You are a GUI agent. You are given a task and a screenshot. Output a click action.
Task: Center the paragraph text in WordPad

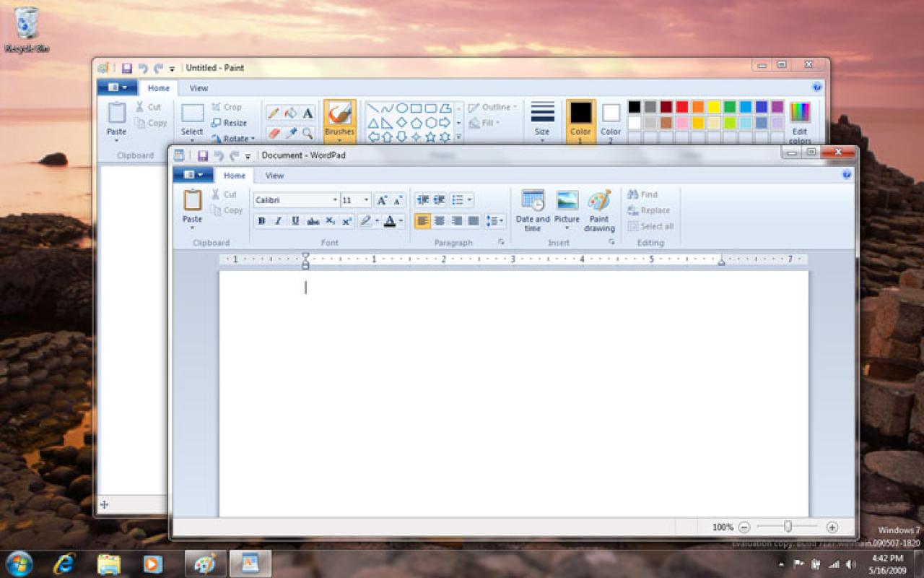[439, 221]
